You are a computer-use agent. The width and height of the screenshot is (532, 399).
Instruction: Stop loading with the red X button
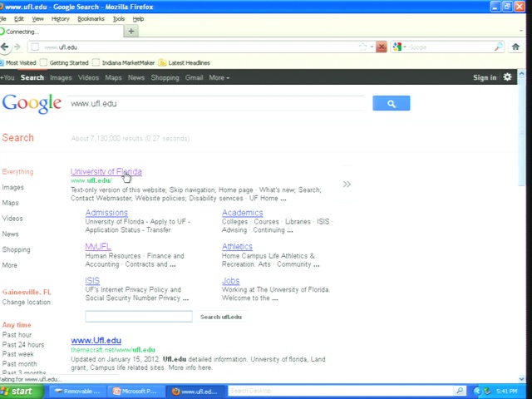(x=382, y=47)
